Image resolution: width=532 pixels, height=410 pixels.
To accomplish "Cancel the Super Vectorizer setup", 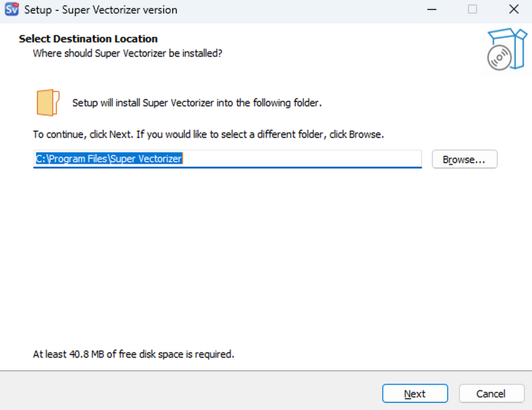I will click(491, 393).
